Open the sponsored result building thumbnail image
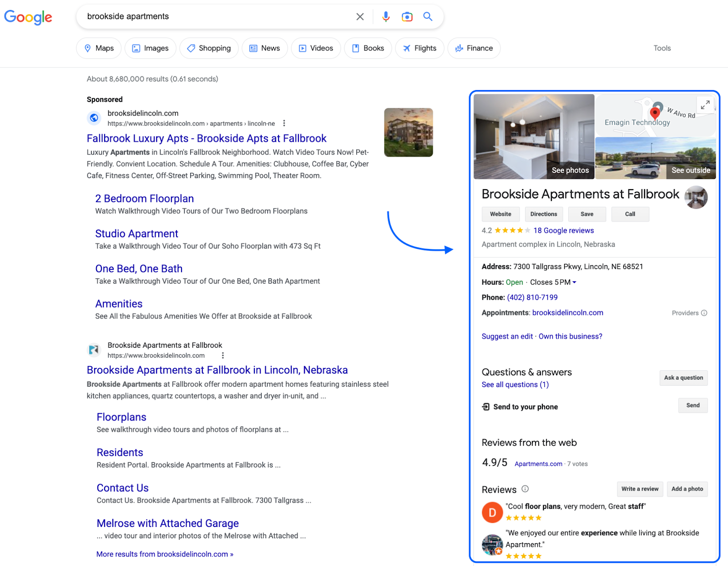Viewport: 728px width, 566px height. (409, 132)
